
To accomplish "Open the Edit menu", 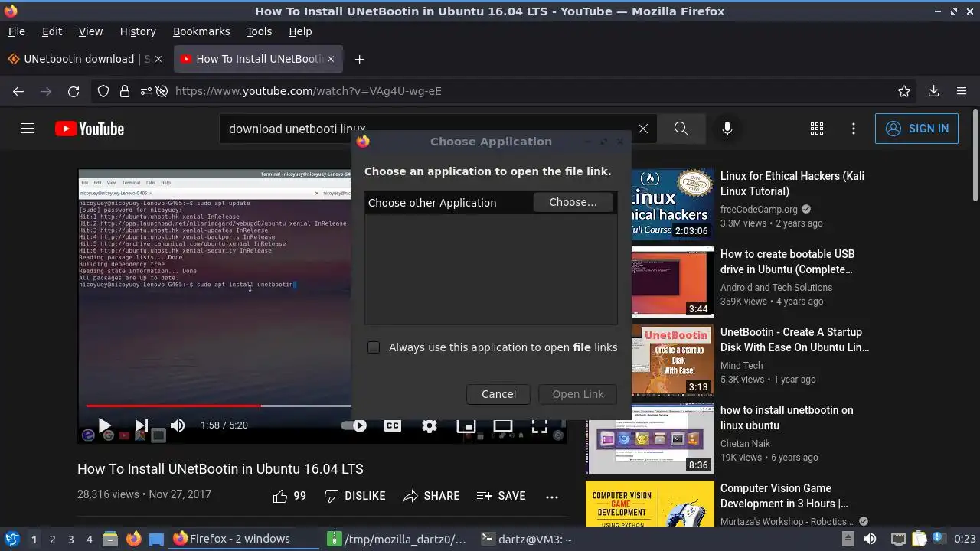I will [x=52, y=31].
